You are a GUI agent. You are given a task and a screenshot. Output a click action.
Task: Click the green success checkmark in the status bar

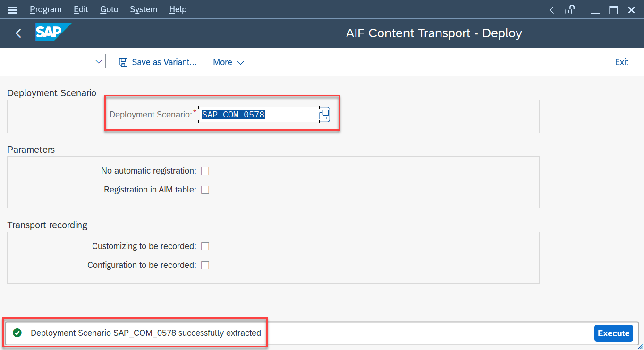tap(17, 333)
